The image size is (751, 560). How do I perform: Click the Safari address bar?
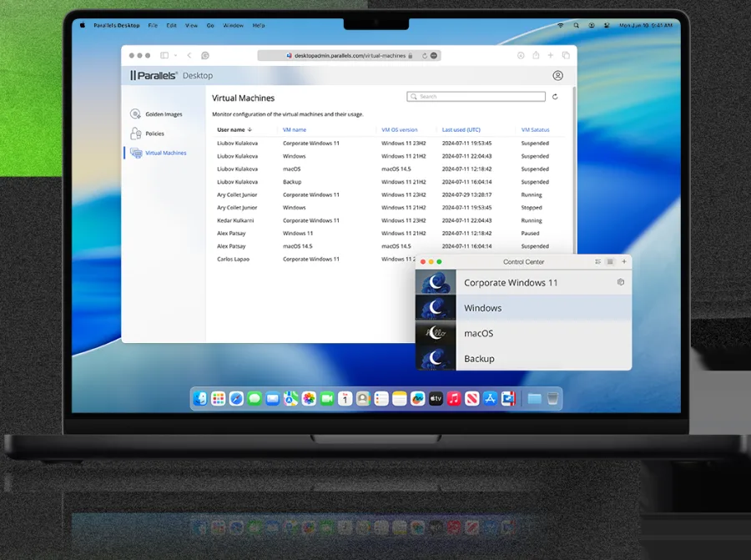pyautogui.click(x=349, y=56)
